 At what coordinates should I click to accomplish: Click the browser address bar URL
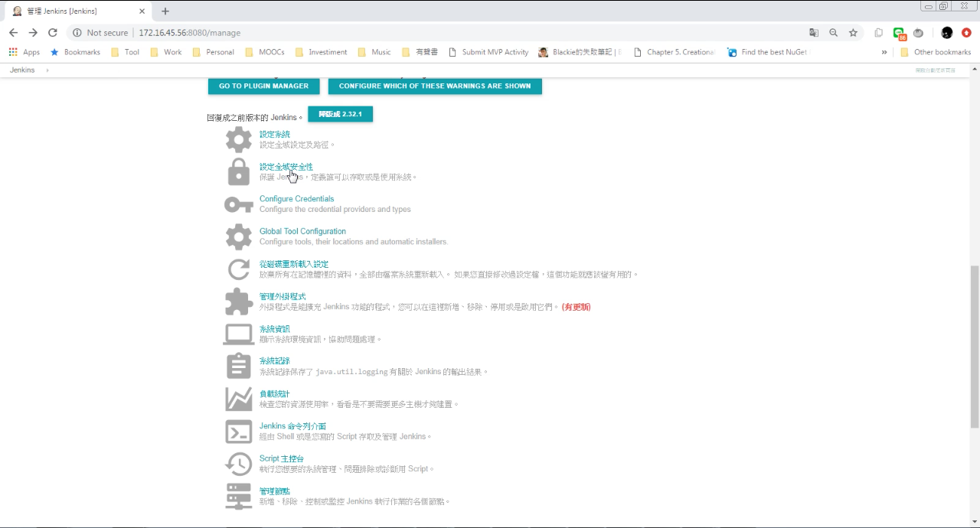190,33
